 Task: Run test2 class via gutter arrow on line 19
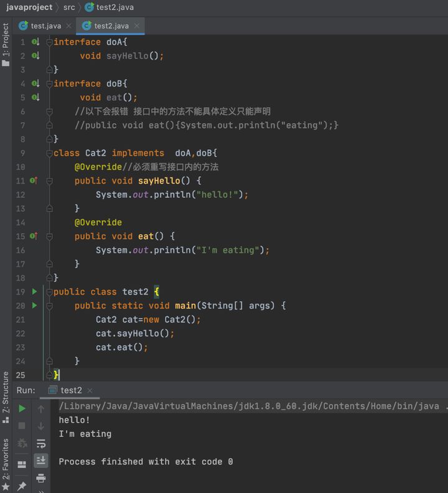click(x=35, y=291)
